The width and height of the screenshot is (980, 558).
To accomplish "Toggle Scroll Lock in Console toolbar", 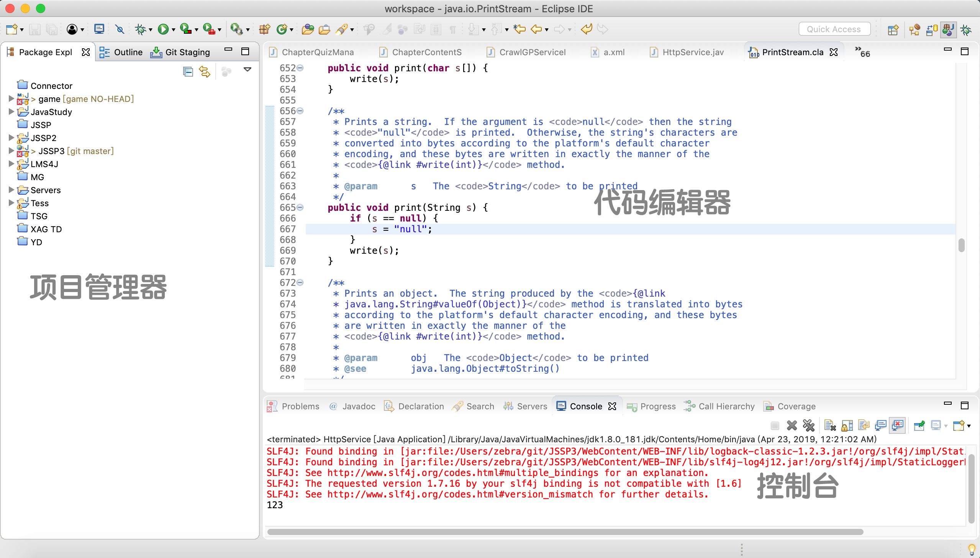I will coord(847,425).
